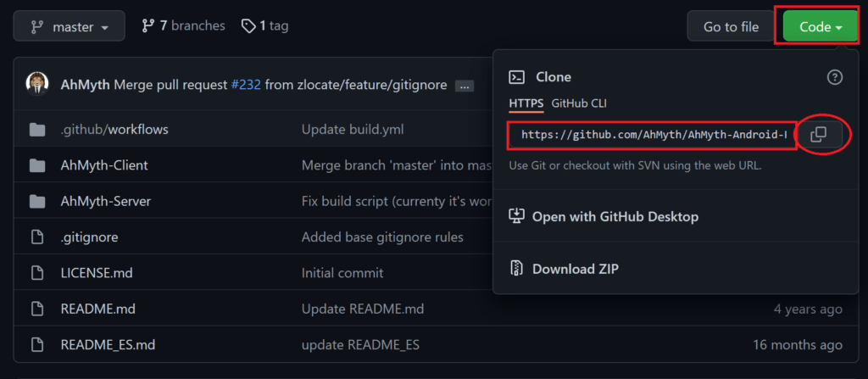Select the HTTPS clone tab
The height and width of the screenshot is (379, 868).
click(526, 103)
